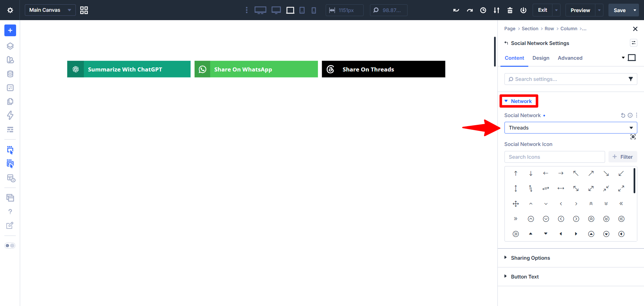Open the Threads social network dropdown
This screenshot has height=306, width=644.
pyautogui.click(x=571, y=128)
